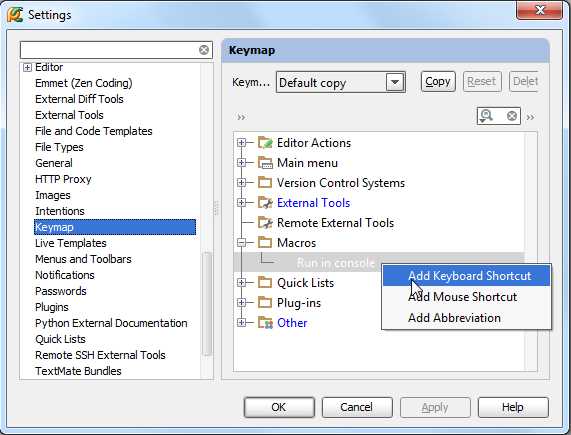571x435 pixels.
Task: Expand the Quick Lists keymap node
Action: 241,283
